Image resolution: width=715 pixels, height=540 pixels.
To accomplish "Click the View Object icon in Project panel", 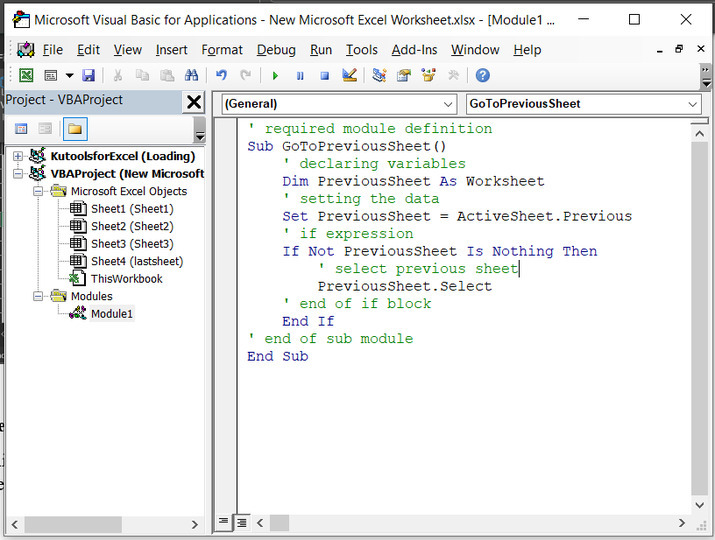I will coord(45,129).
